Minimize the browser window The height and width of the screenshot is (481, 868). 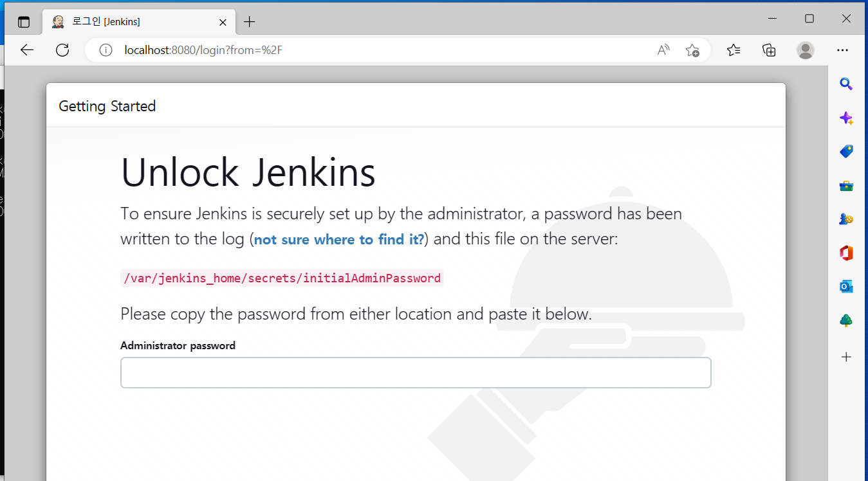[772, 19]
